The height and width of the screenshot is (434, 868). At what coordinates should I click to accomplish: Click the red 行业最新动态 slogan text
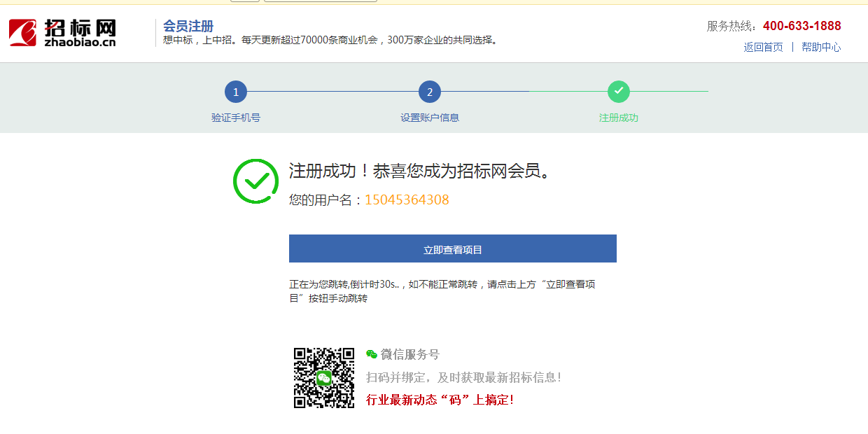tap(440, 400)
